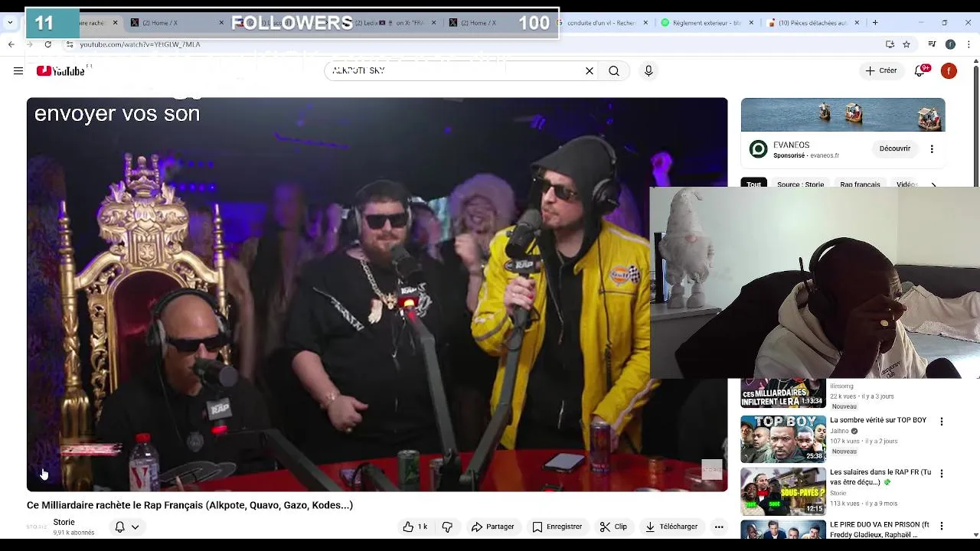Open the YouTube guide hamburger menu

click(18, 71)
